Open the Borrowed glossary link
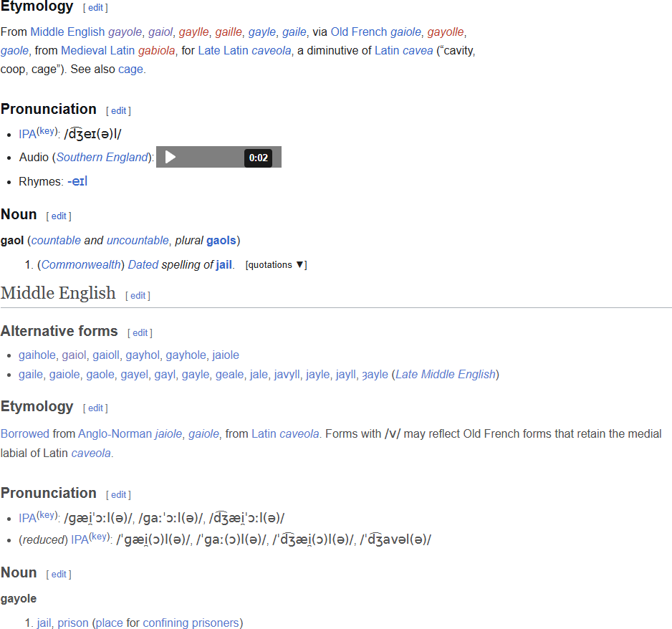Image resolution: width=672 pixels, height=629 pixels. tap(25, 433)
